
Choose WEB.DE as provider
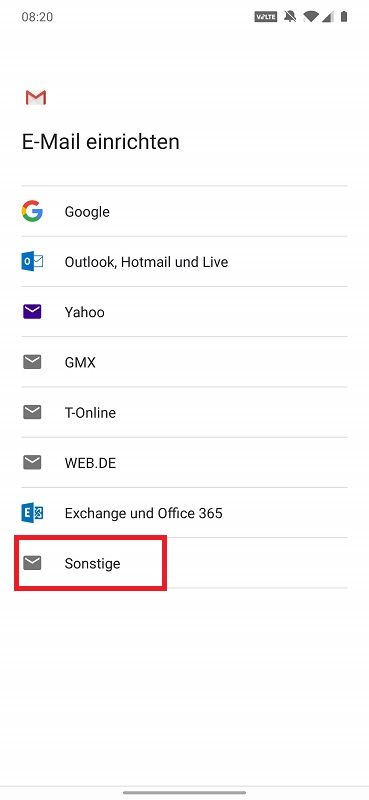pyautogui.click(x=184, y=462)
